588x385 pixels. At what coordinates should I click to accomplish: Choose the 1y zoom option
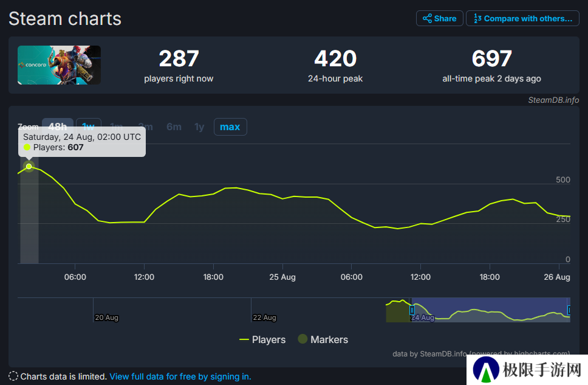(199, 127)
